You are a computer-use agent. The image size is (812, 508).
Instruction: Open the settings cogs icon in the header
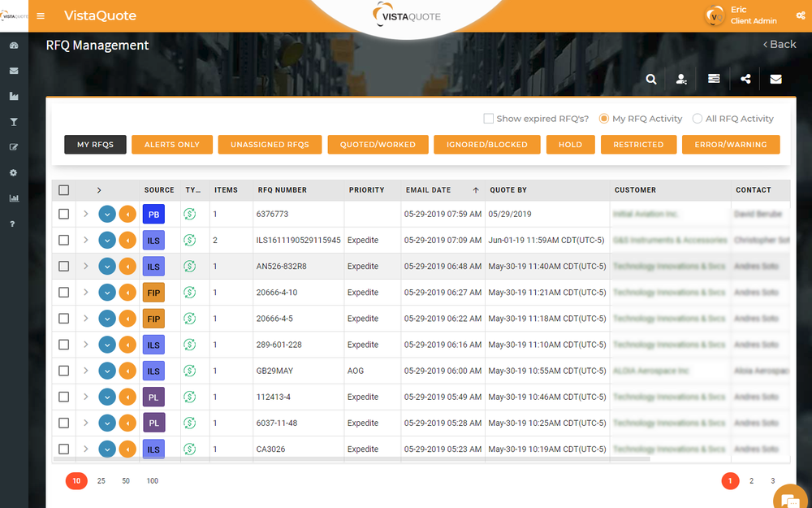pos(800,16)
